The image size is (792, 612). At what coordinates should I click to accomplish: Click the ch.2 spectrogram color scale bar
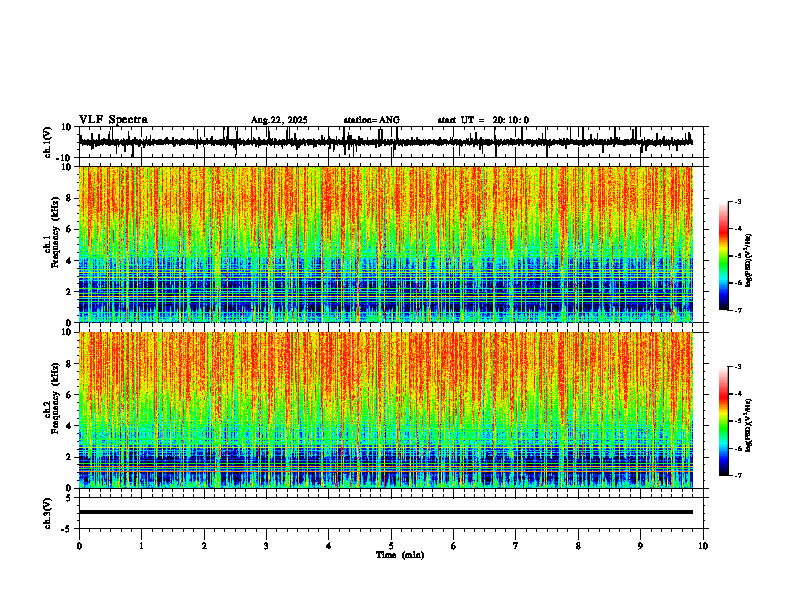723,421
